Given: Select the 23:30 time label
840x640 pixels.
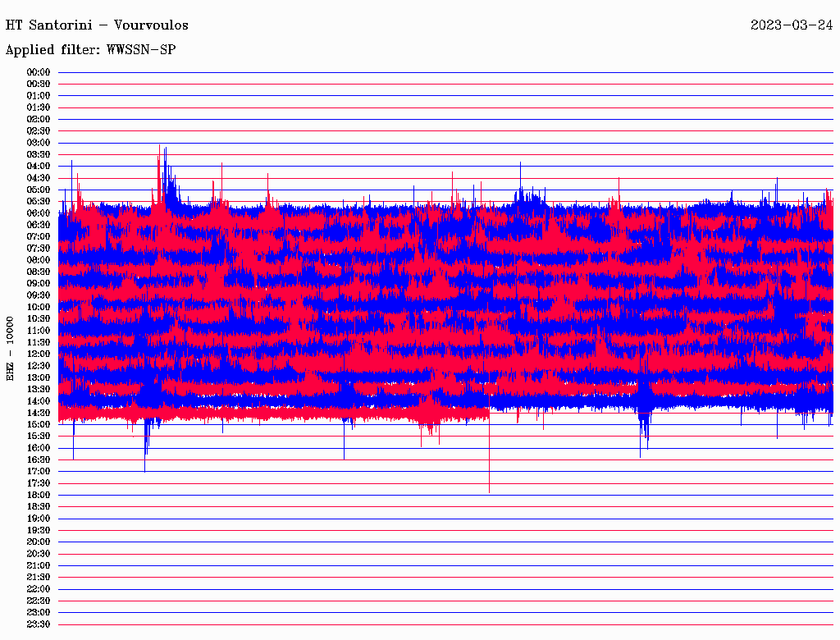Looking at the screenshot, I should [x=39, y=624].
